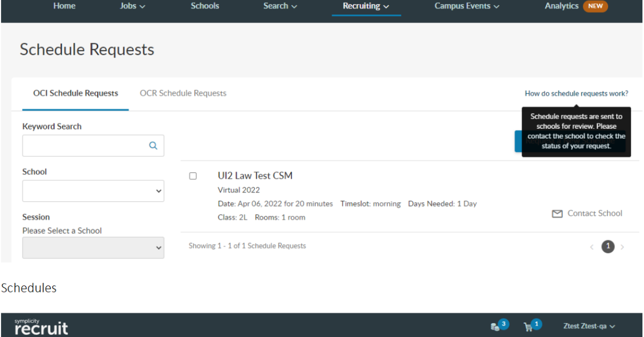Tick the UI2 Law Test CSM checkbox

193,176
